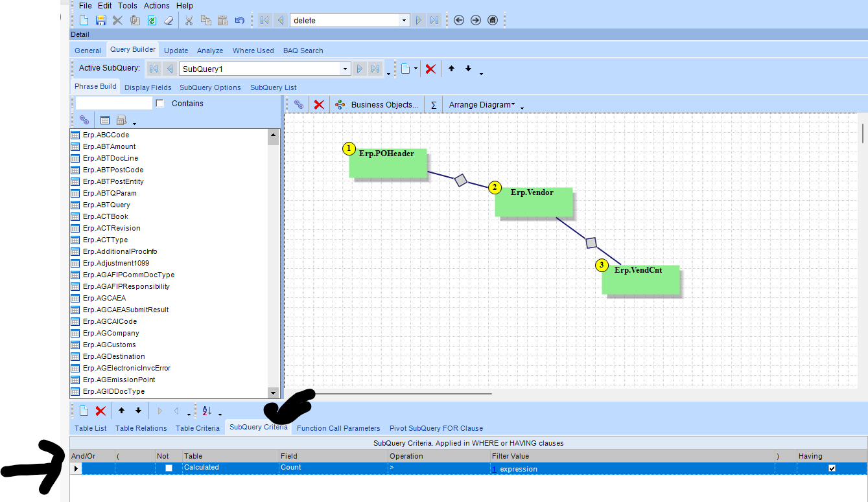Screen dimensions: 868x502
Task: Switch to the General tab
Action: pos(88,51)
